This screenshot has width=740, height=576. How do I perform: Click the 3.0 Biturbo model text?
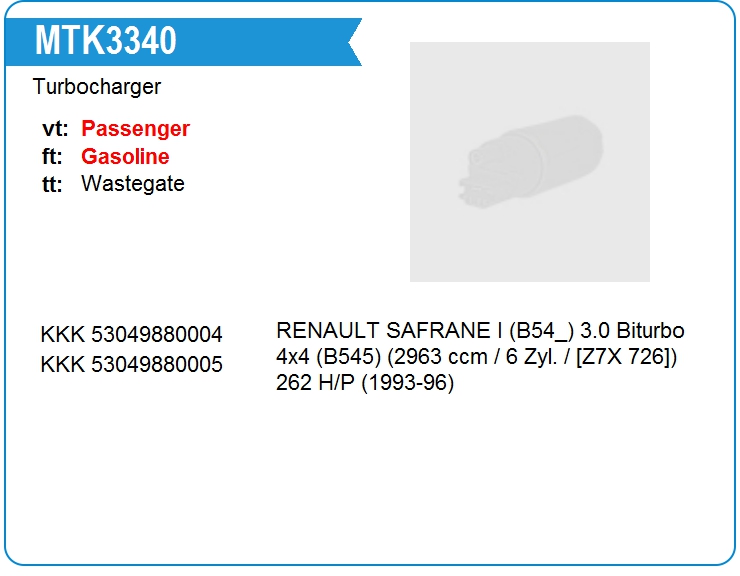pyautogui.click(x=632, y=330)
